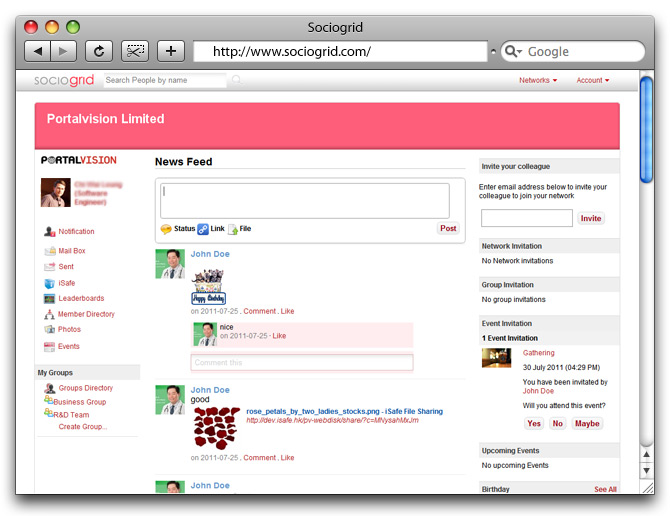
Task: Click the Notification sidebar icon
Action: pos(50,232)
